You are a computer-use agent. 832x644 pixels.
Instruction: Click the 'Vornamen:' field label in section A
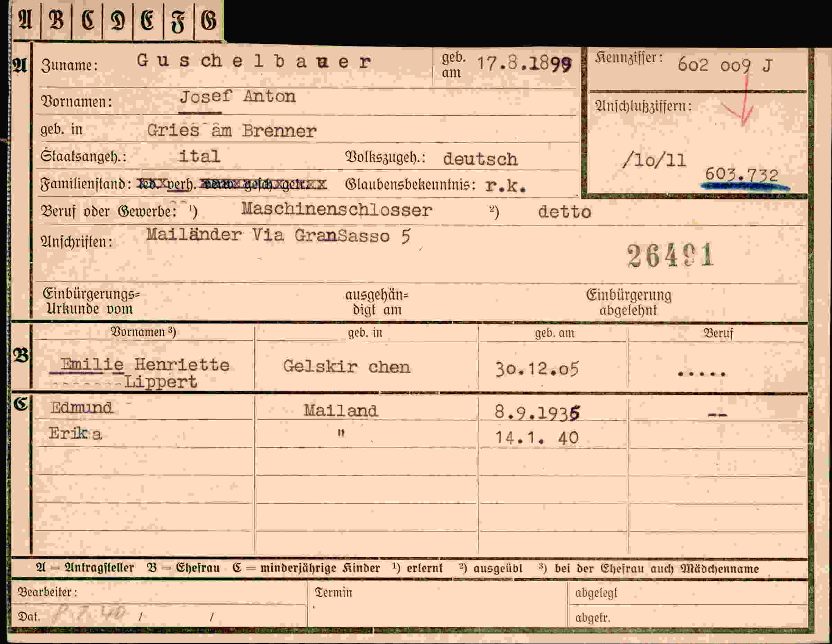pos(76,102)
